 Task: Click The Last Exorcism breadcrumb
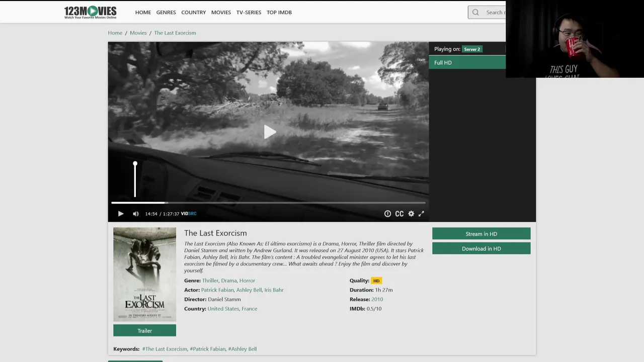click(x=175, y=33)
